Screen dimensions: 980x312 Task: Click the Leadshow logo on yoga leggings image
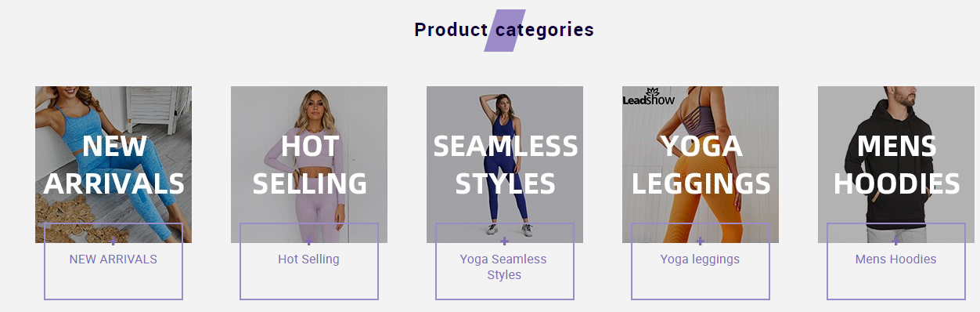[x=648, y=96]
